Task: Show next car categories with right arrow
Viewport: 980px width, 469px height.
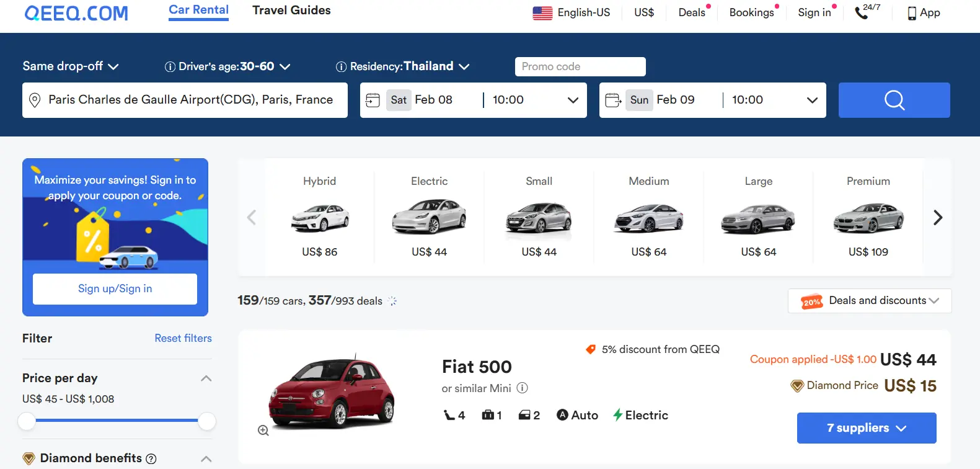Action: coord(938,217)
